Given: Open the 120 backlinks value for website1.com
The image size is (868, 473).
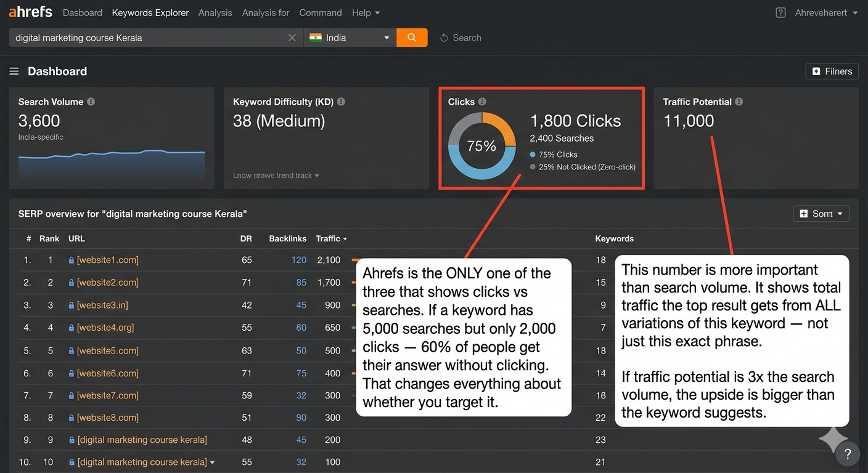Looking at the screenshot, I should click(x=299, y=260).
